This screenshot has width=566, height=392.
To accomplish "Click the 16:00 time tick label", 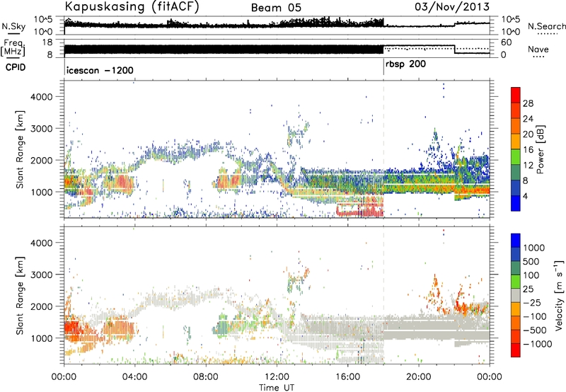I will coord(347,377).
